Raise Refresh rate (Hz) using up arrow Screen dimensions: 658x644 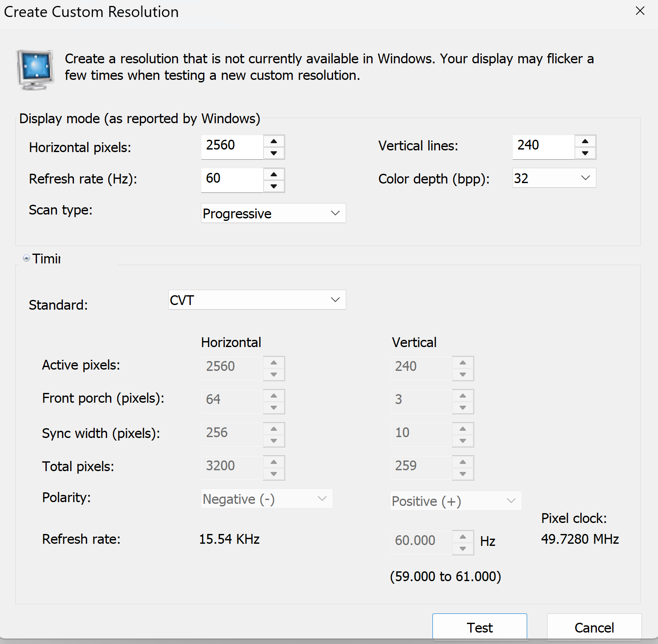tap(274, 175)
